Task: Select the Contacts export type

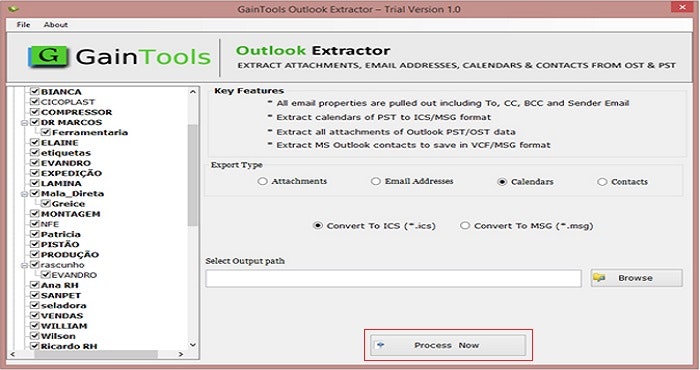Action: [602, 182]
